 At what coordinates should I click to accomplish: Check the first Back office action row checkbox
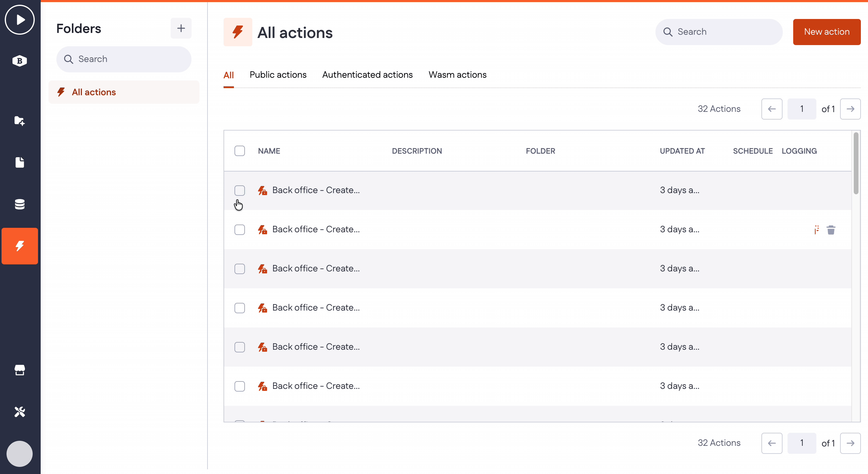tap(240, 190)
